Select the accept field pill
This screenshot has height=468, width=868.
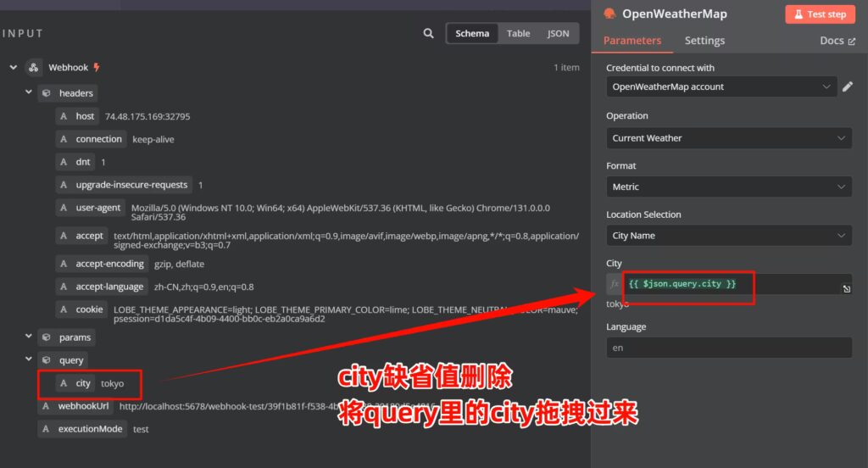coord(82,236)
